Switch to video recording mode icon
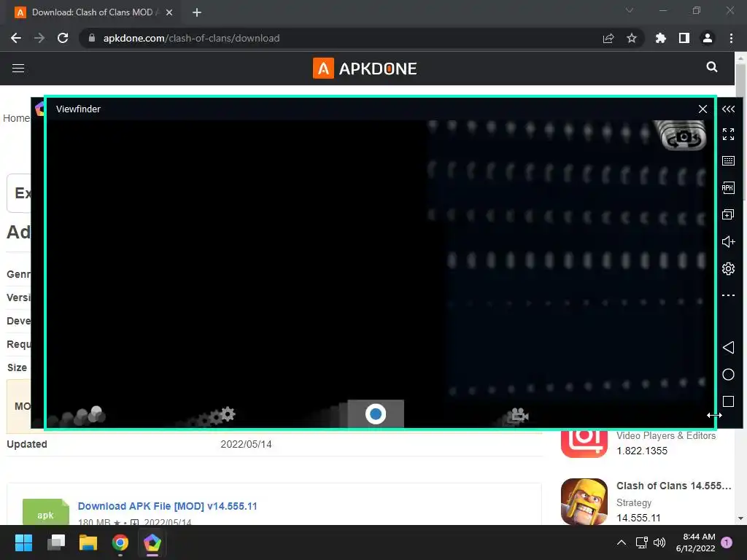 pos(519,415)
